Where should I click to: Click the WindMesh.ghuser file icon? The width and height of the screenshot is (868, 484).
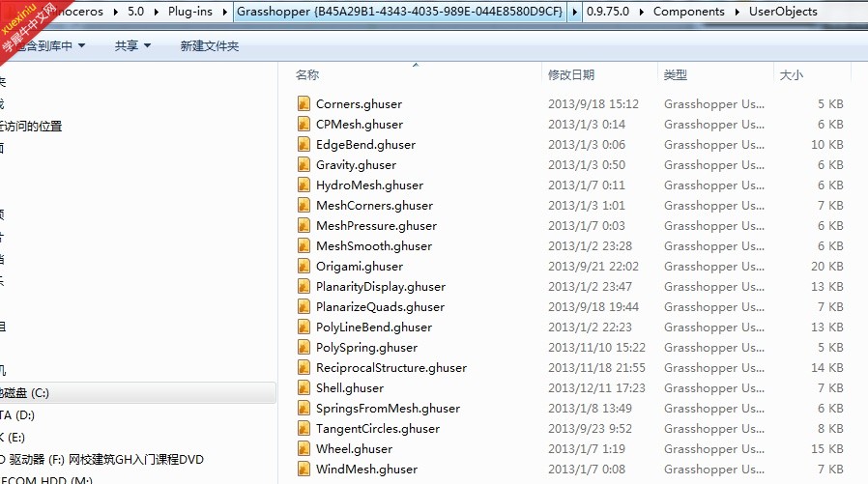pos(304,470)
